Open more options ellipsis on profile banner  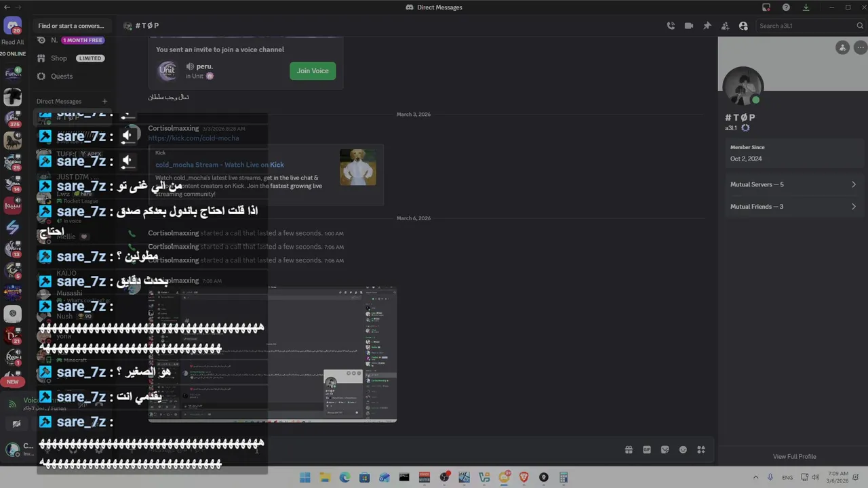[x=861, y=47]
